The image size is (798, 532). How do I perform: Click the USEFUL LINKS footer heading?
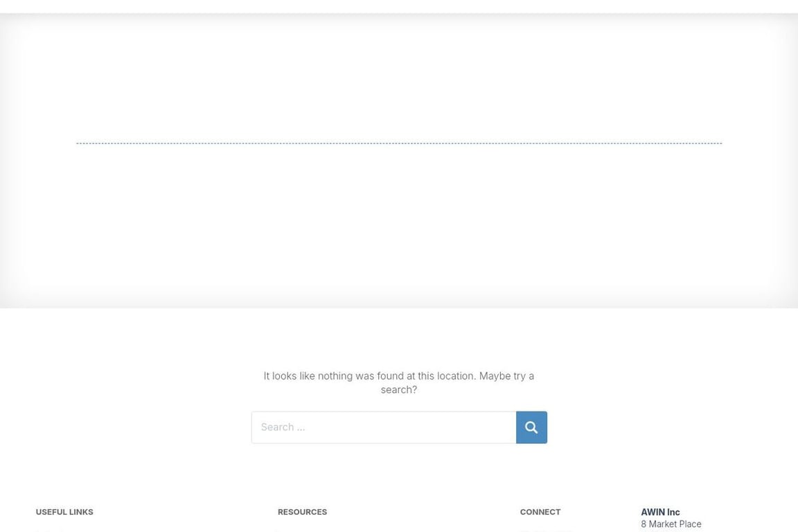tap(64, 512)
